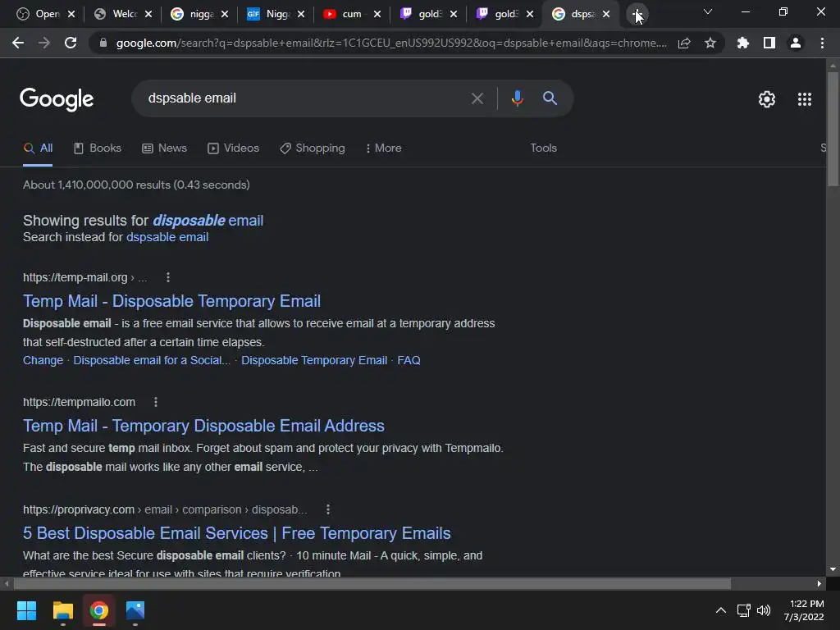Open options for tempmailo.com result
The width and height of the screenshot is (840, 630).
(x=155, y=402)
